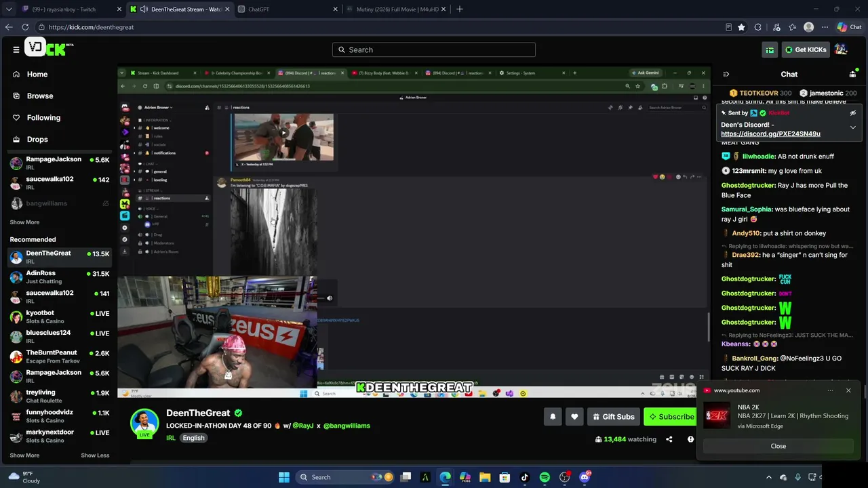Show more recommended channels
This screenshot has width=868, height=488.
pos(24,455)
